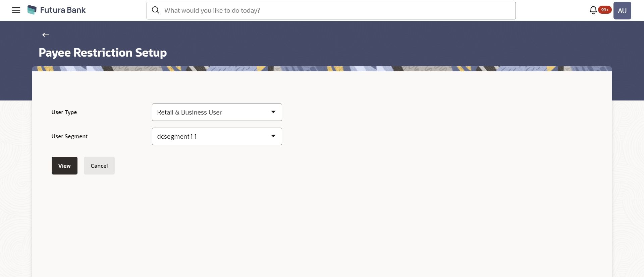Click the Payee Restriction Setup heading

pyautogui.click(x=103, y=53)
